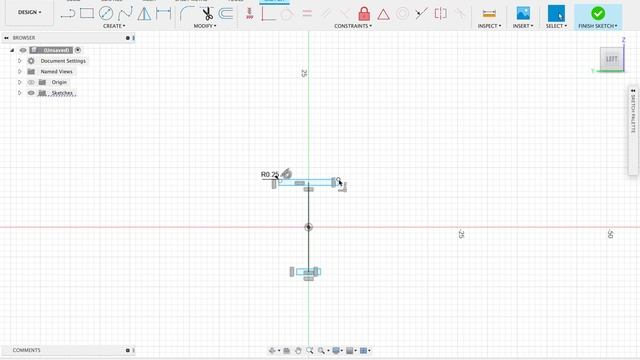This screenshot has width=640, height=360.
Task: Select the Offset tool in Modify
Action: pos(226,13)
